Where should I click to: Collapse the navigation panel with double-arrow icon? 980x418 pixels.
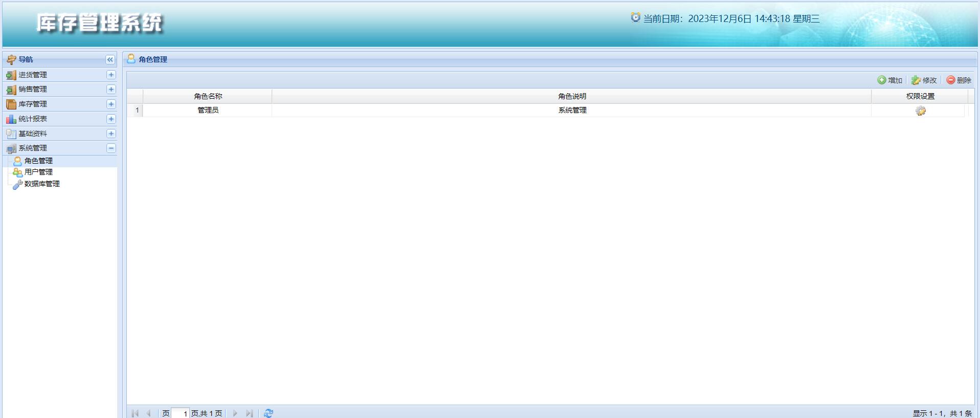(110, 60)
